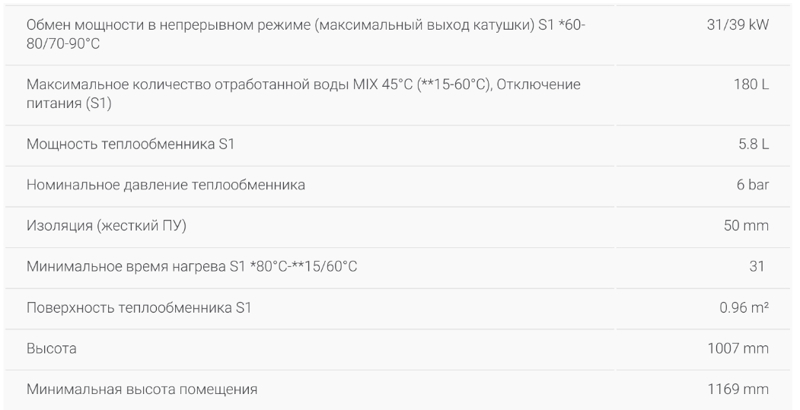Click 'Номинальное давление теплообменника' label
This screenshot has width=800, height=410.
166,185
